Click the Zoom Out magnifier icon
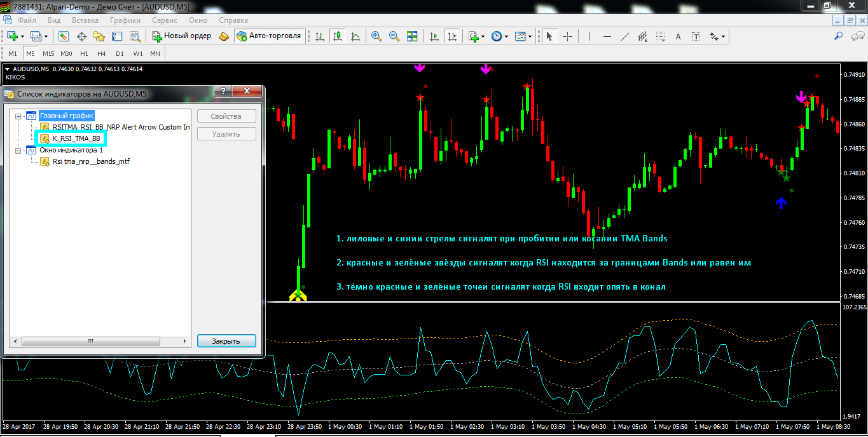Image resolution: width=868 pixels, height=437 pixels. click(394, 36)
